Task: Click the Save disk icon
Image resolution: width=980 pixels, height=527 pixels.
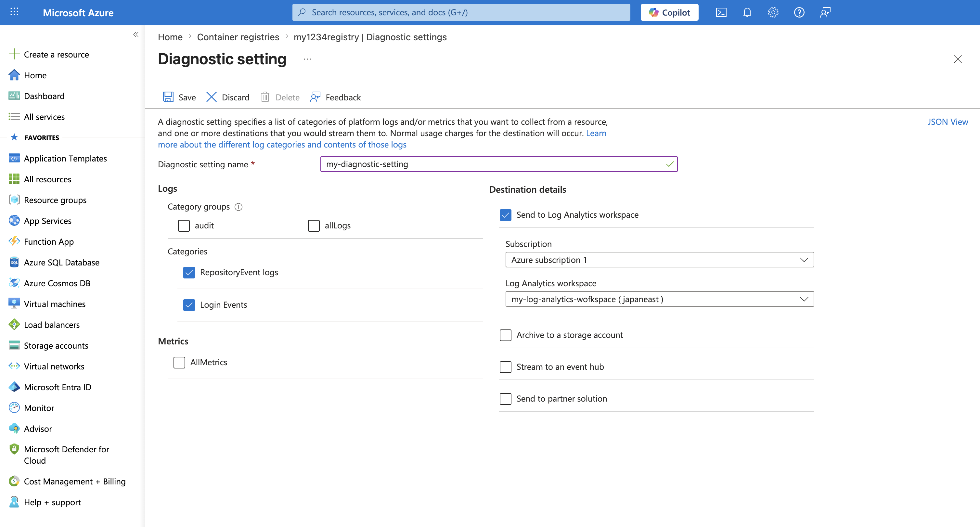Action: pyautogui.click(x=168, y=97)
